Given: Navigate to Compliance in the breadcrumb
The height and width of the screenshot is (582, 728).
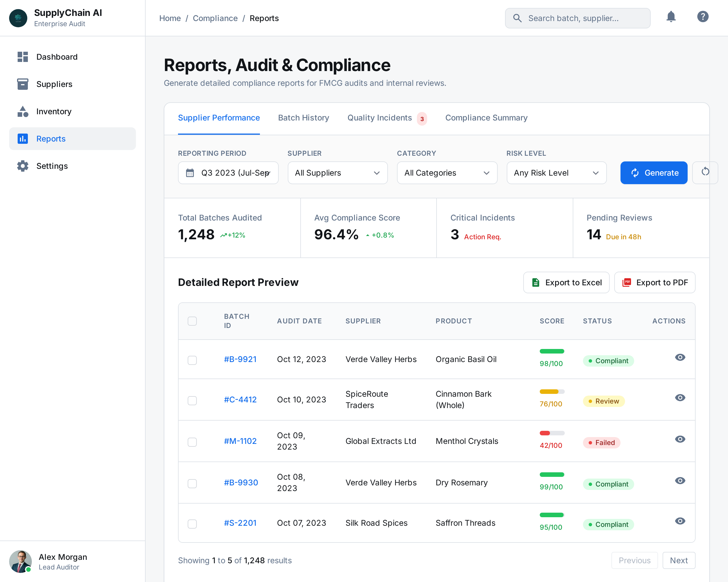Looking at the screenshot, I should [215, 18].
